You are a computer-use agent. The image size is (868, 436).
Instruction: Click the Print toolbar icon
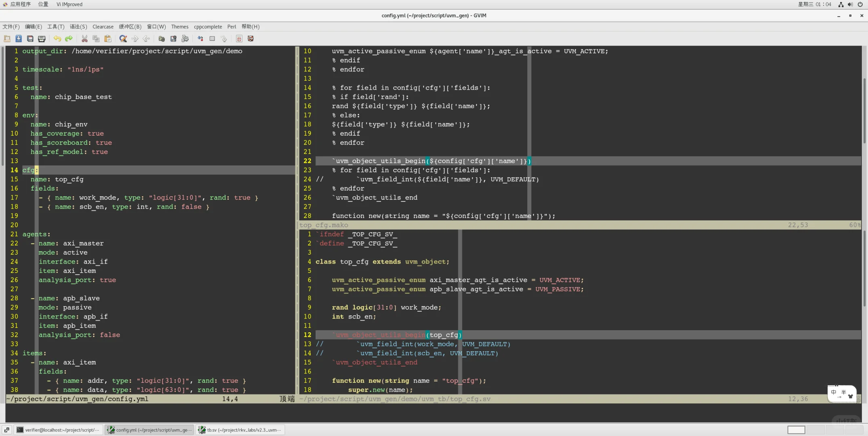pos(42,39)
